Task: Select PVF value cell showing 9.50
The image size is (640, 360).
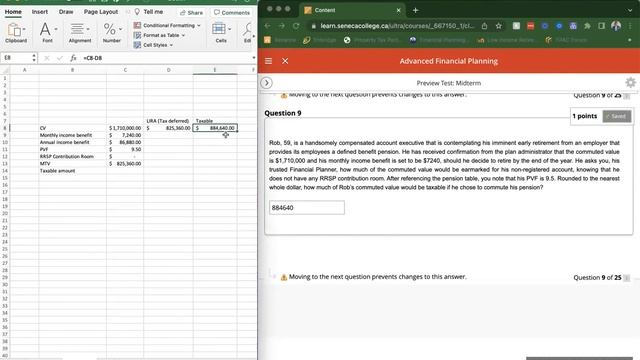Action: (125, 149)
